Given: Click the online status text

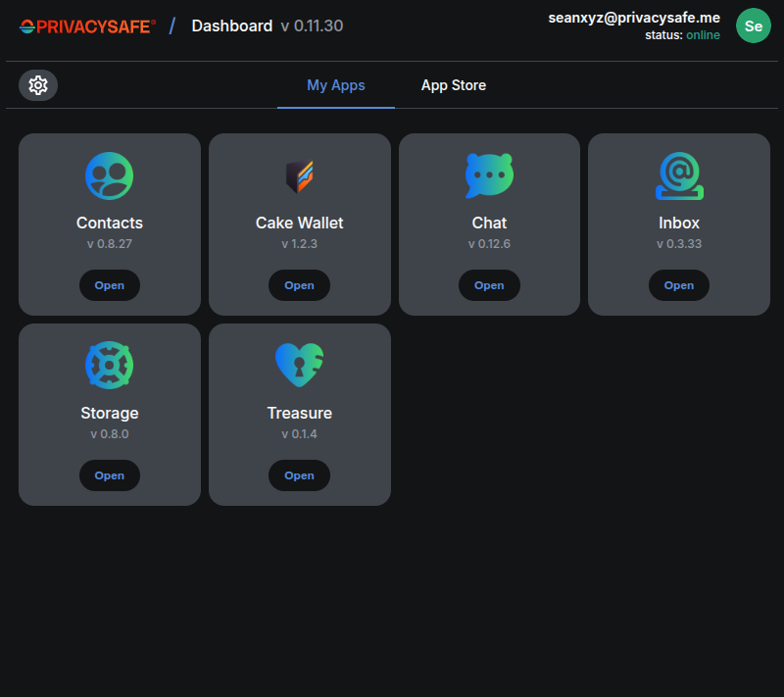Looking at the screenshot, I should point(703,35).
